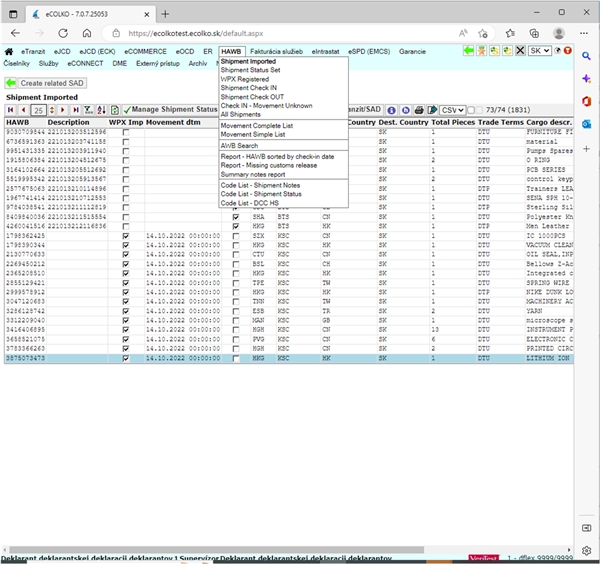The image size is (600, 564).
Task: Open new browser tab
Action: [165, 14]
